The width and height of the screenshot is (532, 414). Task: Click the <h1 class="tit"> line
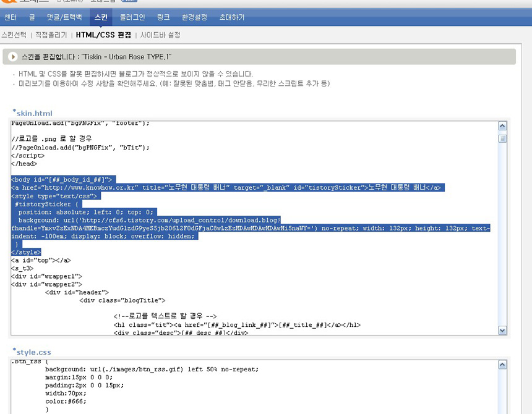tap(237, 325)
